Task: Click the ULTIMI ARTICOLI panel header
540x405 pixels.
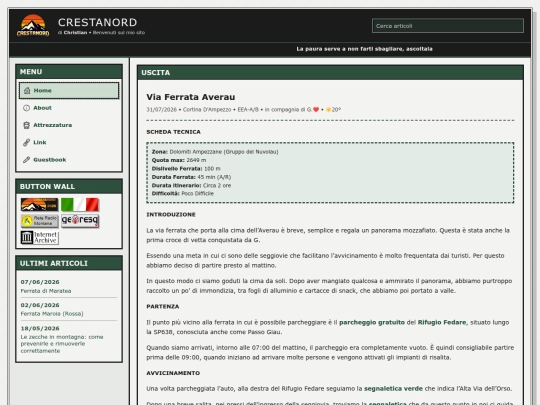Action: coord(69,263)
